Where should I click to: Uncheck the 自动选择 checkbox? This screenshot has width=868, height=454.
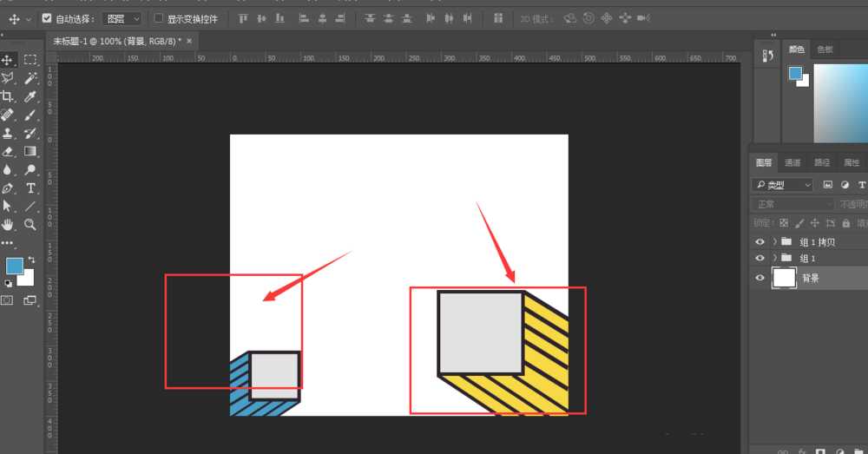[x=47, y=18]
